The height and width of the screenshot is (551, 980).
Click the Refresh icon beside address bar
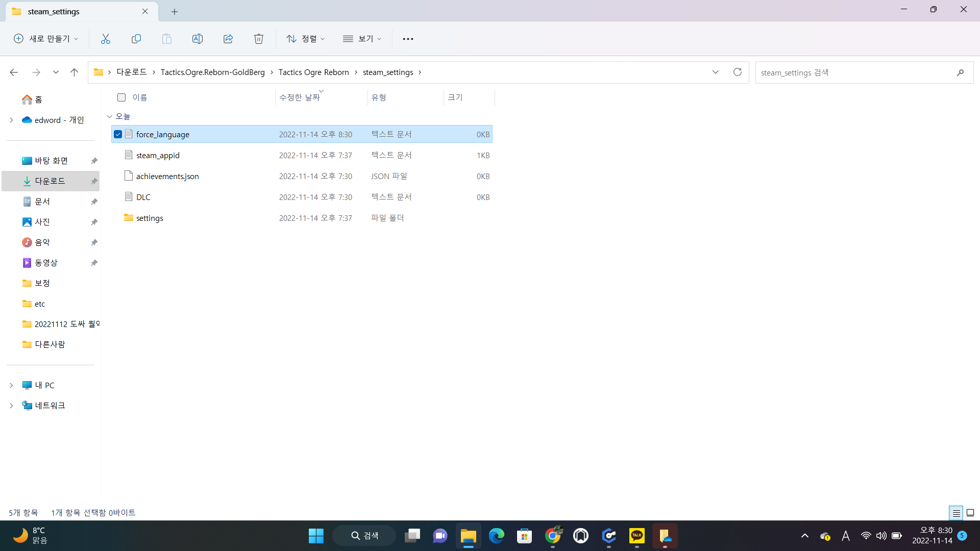[x=737, y=72]
